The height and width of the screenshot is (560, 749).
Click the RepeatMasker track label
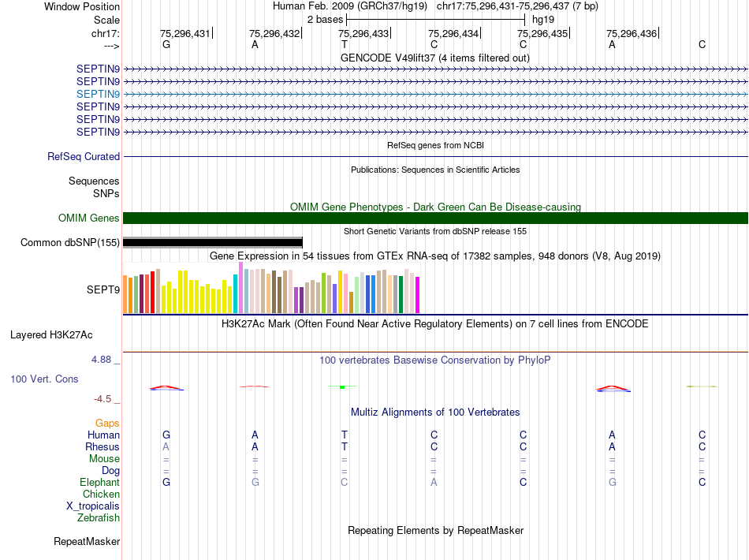click(x=87, y=541)
